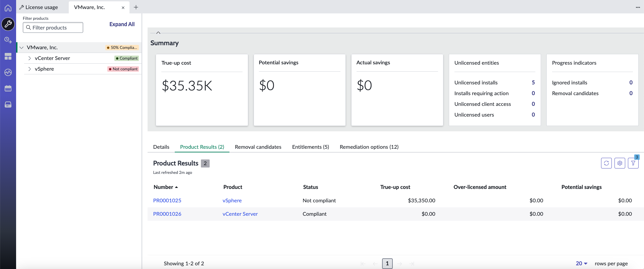This screenshot has width=644, height=269.
Task: Open the Product Results filter panel
Action: point(633,163)
